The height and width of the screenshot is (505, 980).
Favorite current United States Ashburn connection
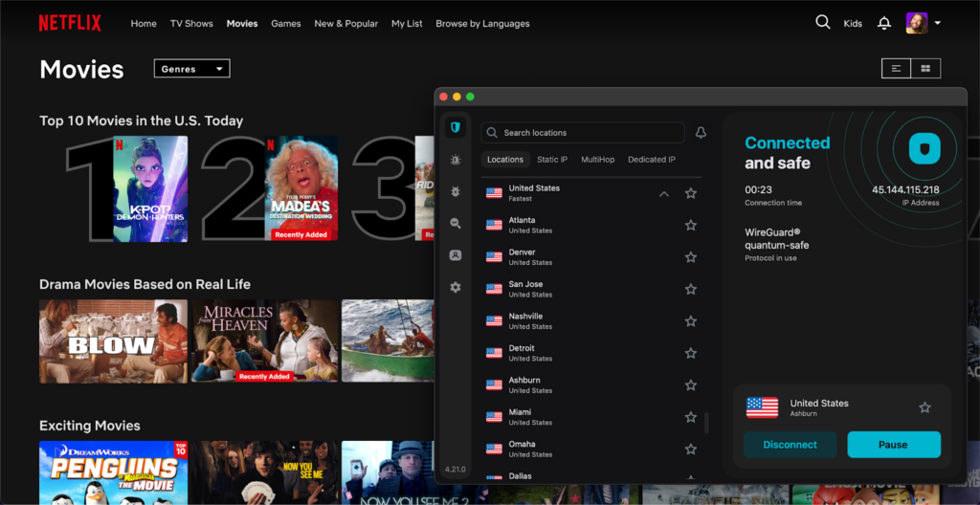(x=925, y=407)
